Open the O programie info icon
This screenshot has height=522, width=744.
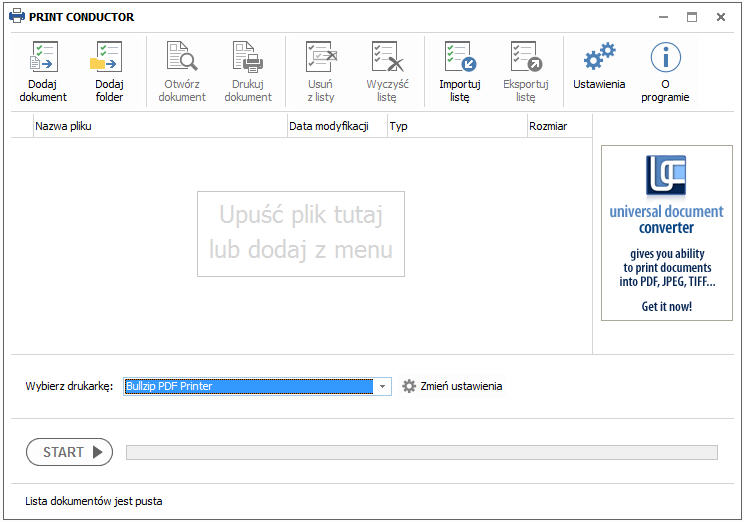pyautogui.click(x=665, y=58)
